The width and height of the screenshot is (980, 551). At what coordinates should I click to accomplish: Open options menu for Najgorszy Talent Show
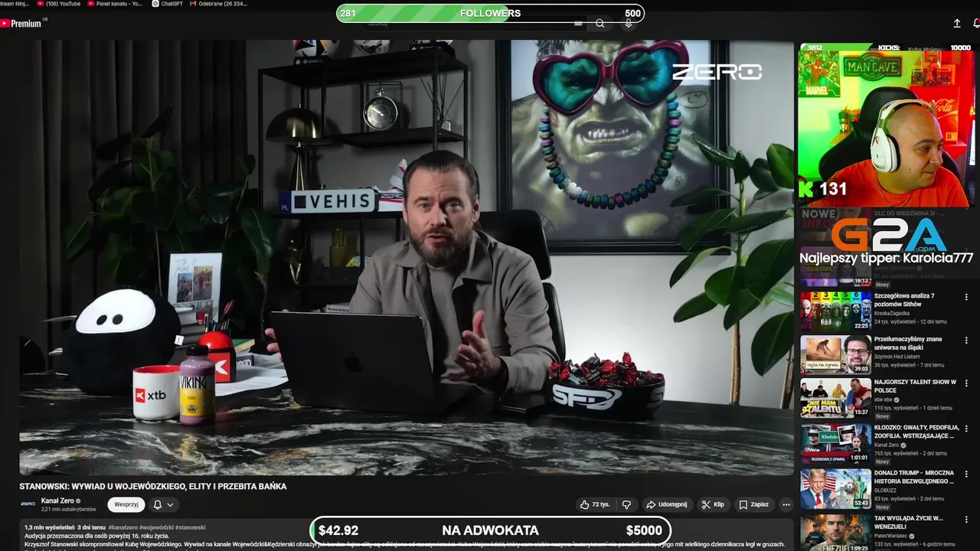tap(966, 383)
